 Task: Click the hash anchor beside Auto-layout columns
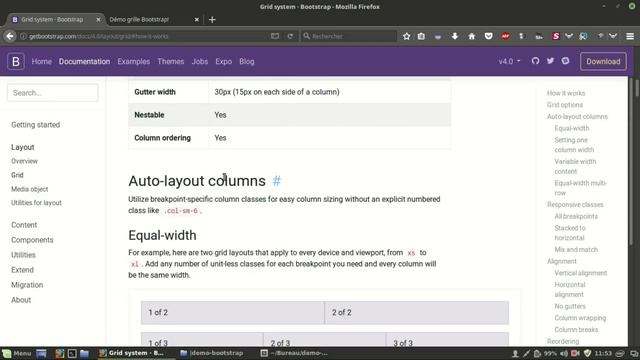276,181
